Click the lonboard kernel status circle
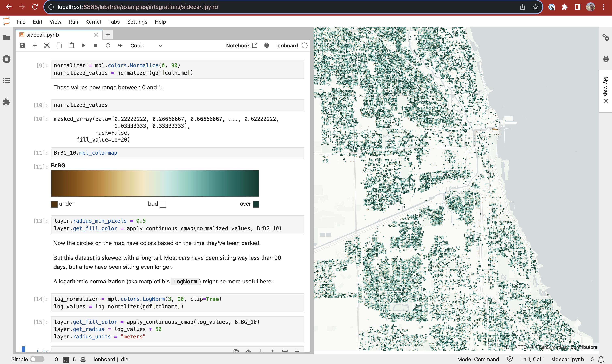This screenshot has width=612, height=364. coord(304,45)
